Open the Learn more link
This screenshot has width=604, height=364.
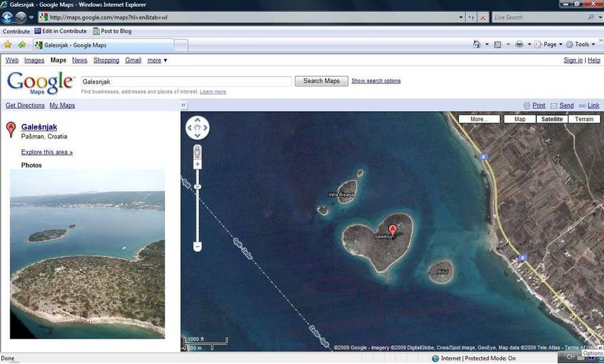pyautogui.click(x=213, y=92)
